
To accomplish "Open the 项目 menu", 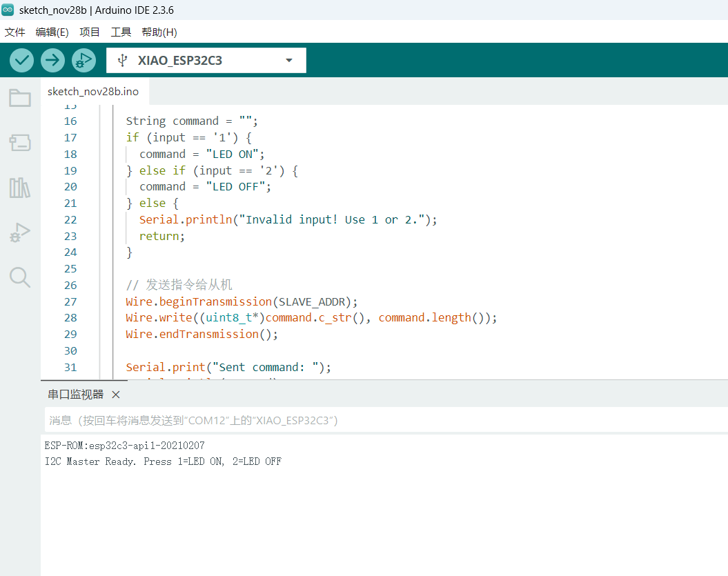I will pos(90,32).
